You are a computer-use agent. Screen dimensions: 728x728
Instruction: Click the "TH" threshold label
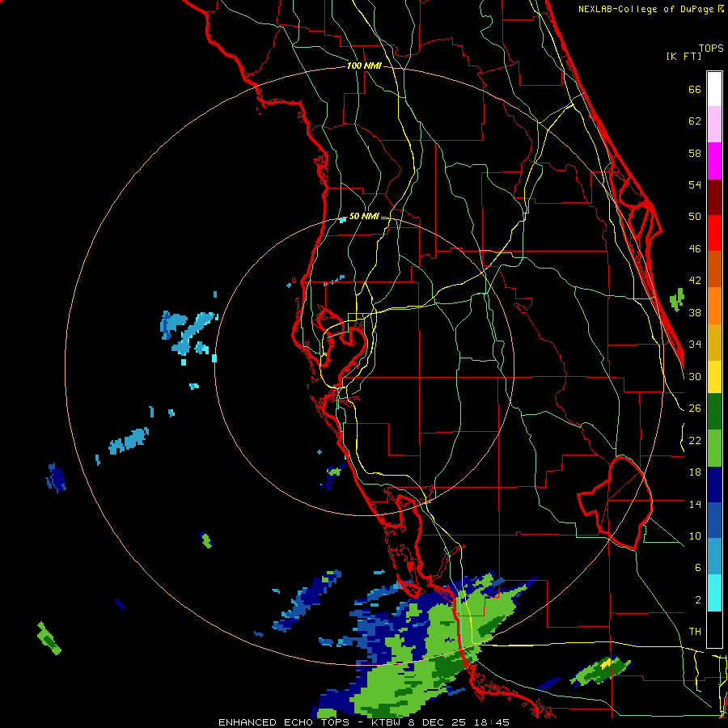(x=695, y=632)
